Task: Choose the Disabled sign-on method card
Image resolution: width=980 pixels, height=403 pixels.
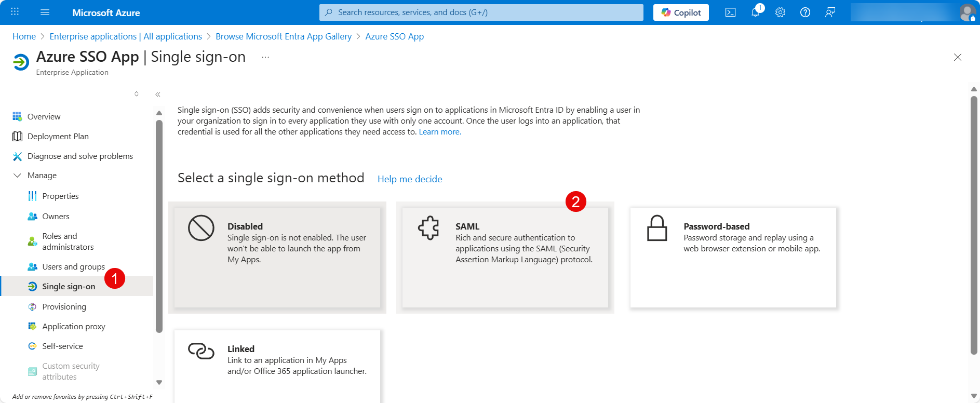Action: point(277,258)
